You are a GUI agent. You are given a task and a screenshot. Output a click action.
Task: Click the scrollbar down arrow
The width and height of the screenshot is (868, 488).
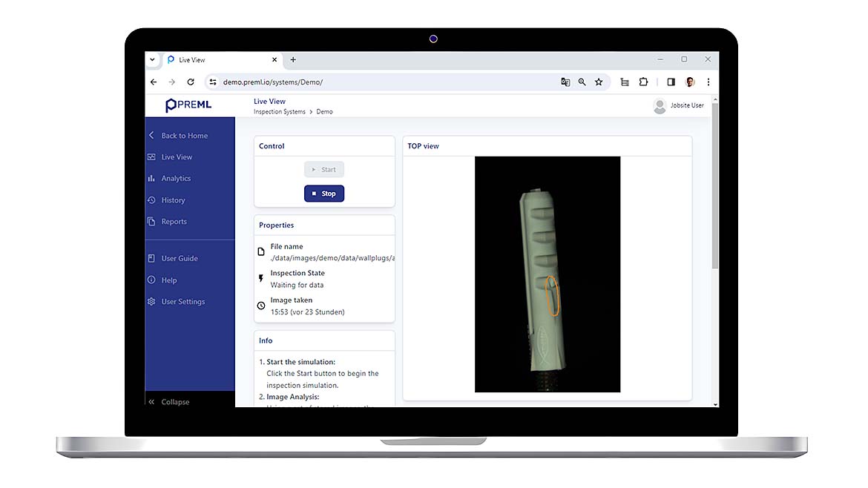715,404
